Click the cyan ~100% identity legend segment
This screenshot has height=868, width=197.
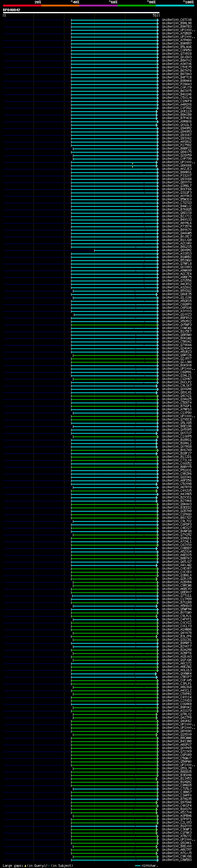(x=175, y=6)
